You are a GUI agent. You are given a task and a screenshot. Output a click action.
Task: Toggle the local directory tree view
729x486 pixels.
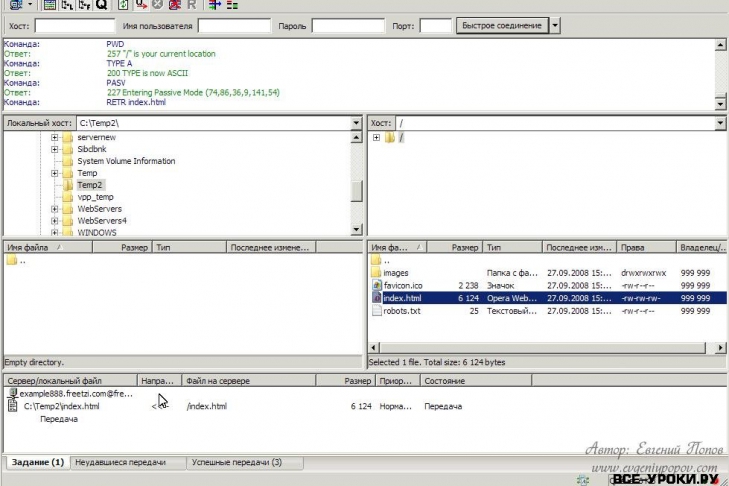67,5
